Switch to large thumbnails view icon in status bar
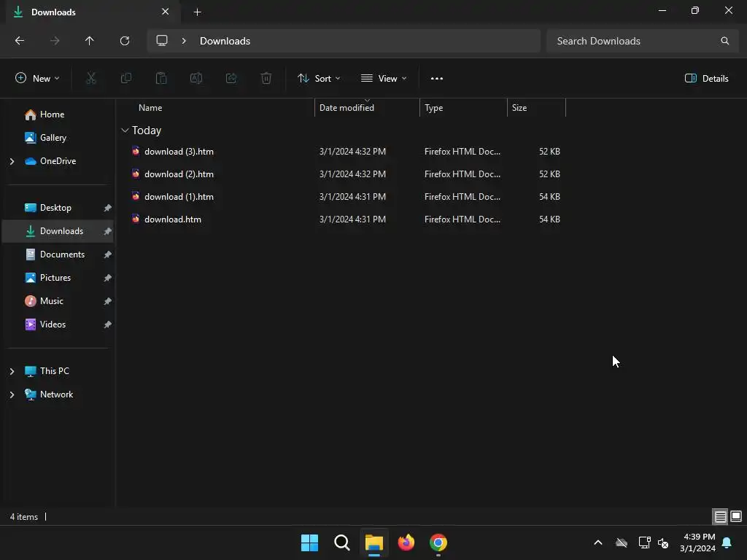 coord(736,516)
